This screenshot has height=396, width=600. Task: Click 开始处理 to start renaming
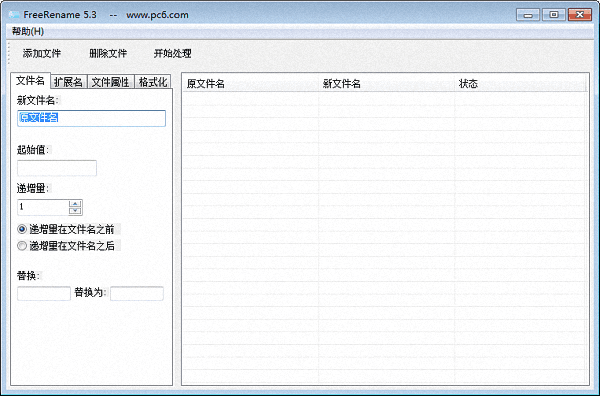[172, 54]
